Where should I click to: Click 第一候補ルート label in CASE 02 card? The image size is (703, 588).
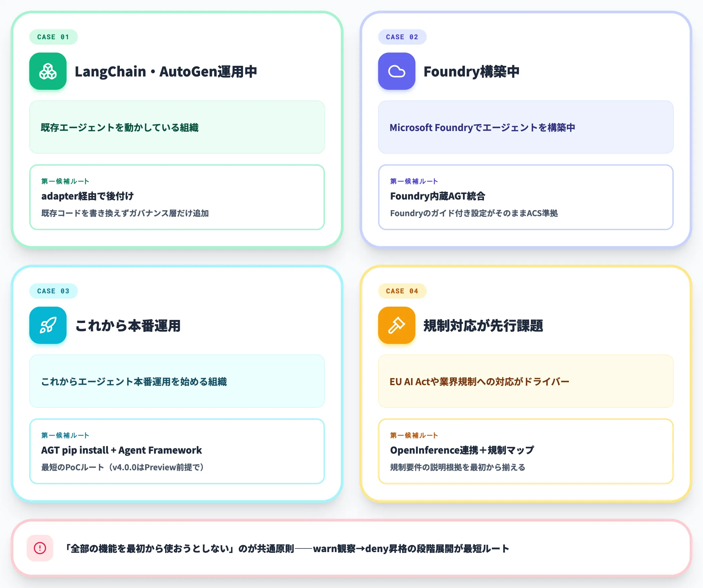coord(414,181)
